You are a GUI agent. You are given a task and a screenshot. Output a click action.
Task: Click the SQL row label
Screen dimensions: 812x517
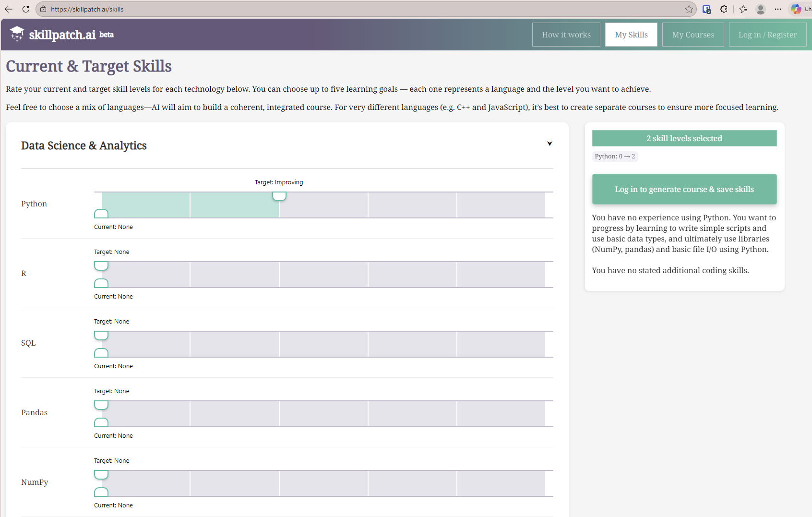[x=28, y=343]
